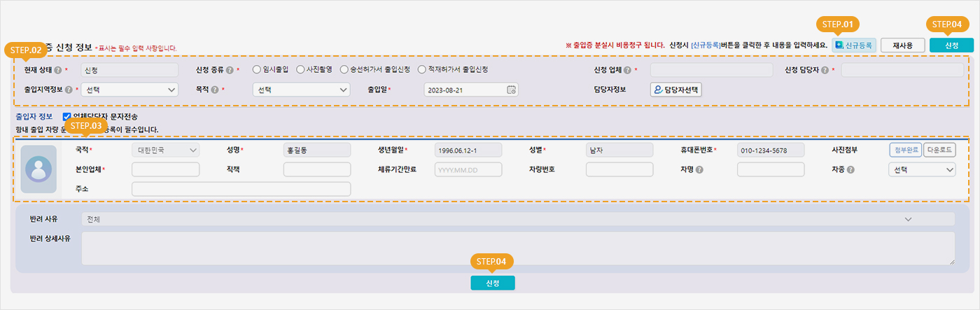Toggle the 업체담당자 문자전송 checkbox

click(x=67, y=116)
